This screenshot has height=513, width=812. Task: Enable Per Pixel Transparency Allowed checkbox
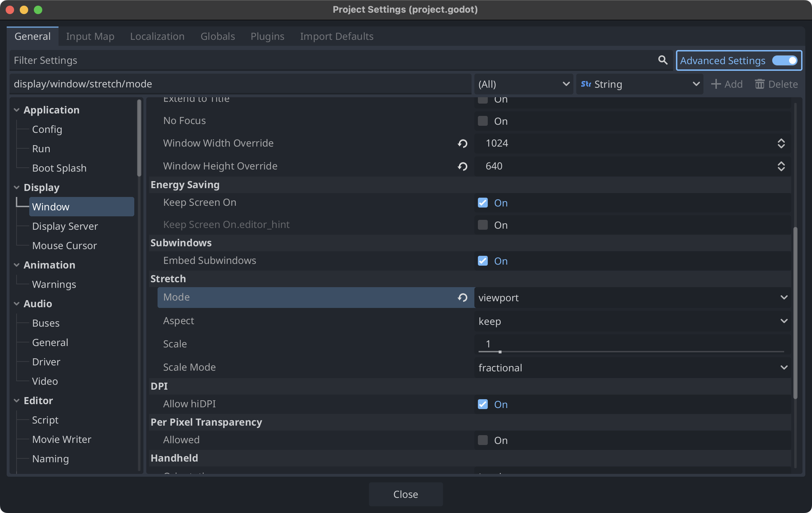click(x=482, y=440)
